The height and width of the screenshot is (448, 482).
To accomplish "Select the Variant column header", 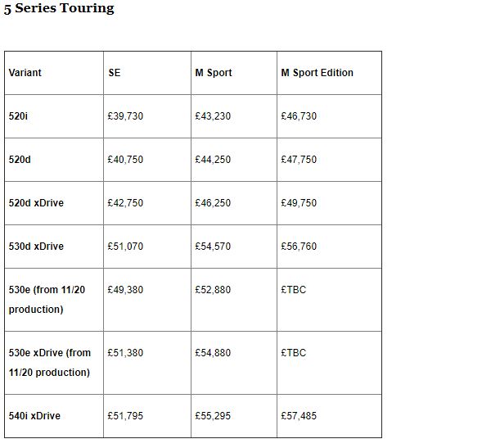I will coord(25,73).
